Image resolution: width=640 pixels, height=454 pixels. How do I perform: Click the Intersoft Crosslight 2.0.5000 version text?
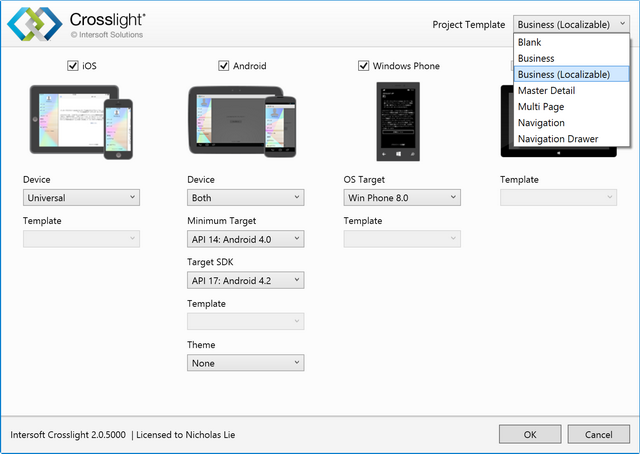pyautogui.click(x=68, y=434)
